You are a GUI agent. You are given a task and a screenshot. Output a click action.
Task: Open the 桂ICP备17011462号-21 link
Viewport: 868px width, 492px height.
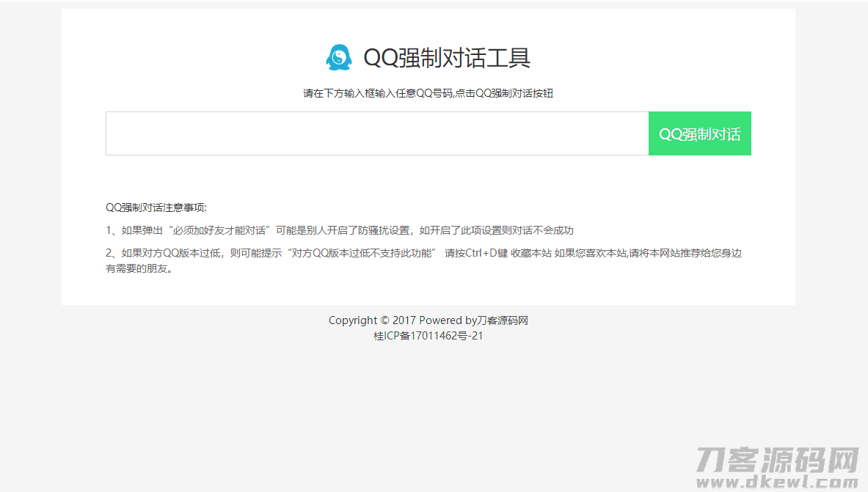pos(428,336)
